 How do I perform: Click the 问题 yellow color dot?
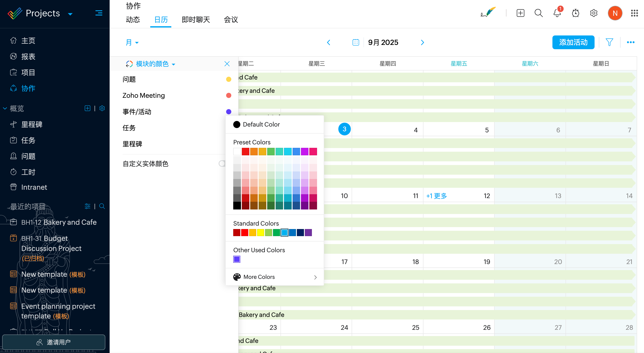click(228, 79)
